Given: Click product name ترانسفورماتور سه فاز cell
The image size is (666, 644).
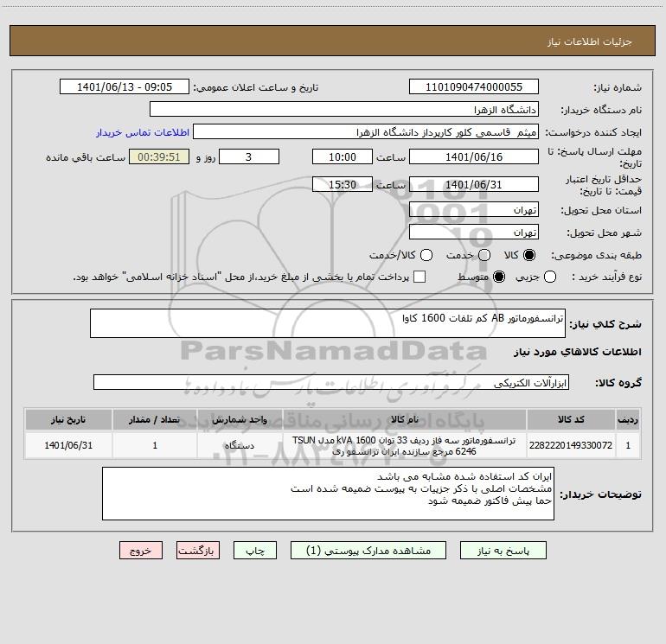Looking at the screenshot, I should point(405,445).
